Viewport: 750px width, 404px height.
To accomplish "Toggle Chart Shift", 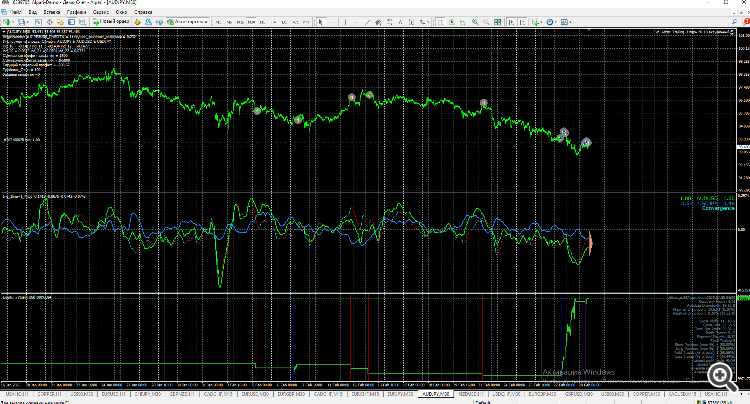I will point(522,22).
